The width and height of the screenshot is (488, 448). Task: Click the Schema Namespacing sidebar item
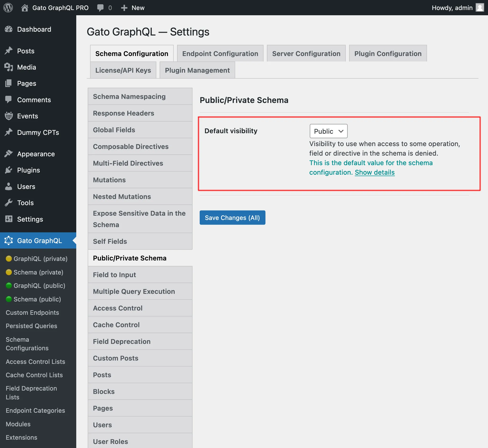[x=129, y=97]
